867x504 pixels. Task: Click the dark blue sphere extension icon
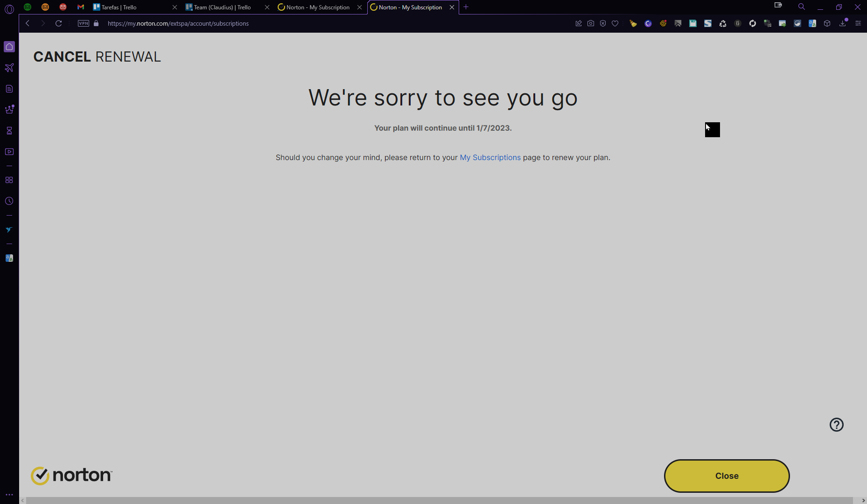coord(797,23)
